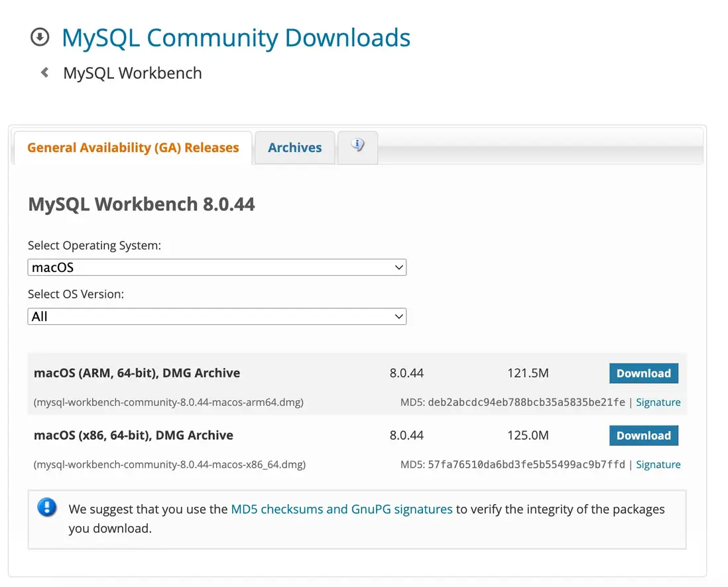This screenshot has height=587, width=728.
Task: Download the macOS x86 64-bit DMG Archive
Action: (x=643, y=436)
